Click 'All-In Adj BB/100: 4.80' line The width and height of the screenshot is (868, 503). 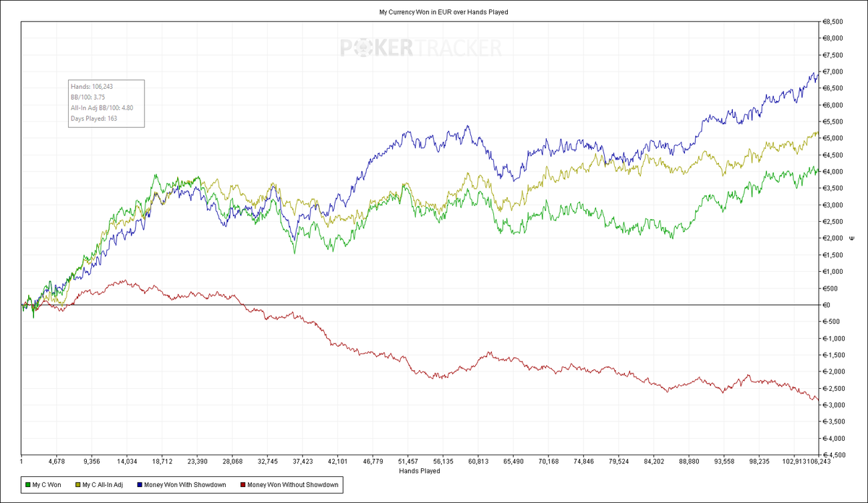coord(101,108)
